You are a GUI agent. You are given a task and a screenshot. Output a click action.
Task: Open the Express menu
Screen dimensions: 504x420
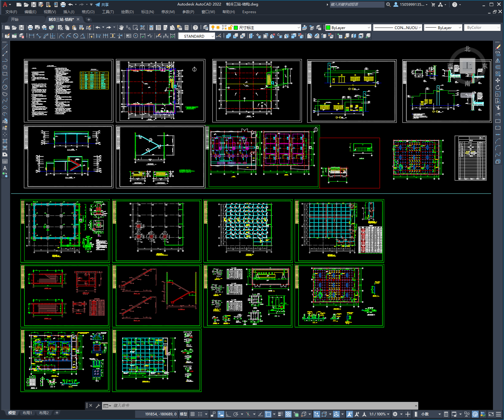click(x=249, y=12)
